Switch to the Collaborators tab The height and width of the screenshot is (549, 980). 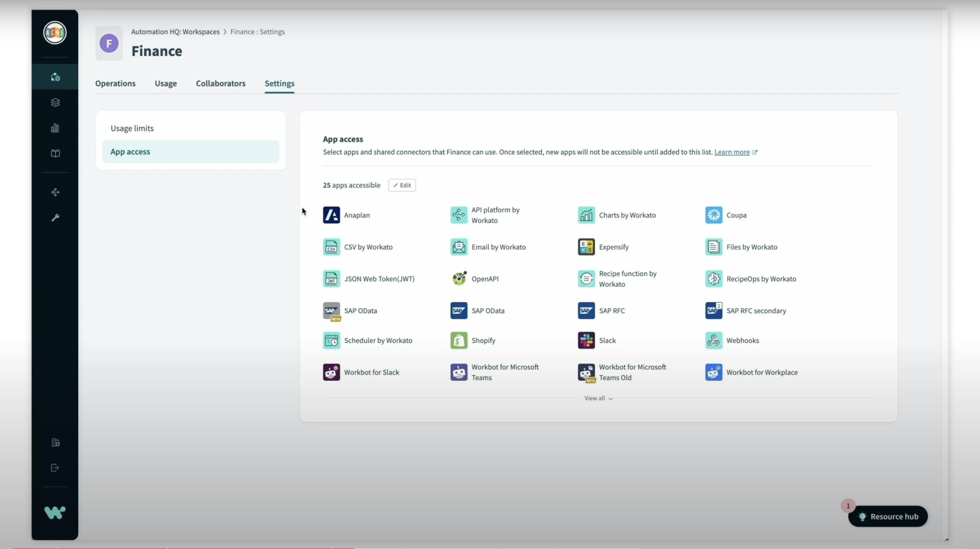click(x=220, y=83)
